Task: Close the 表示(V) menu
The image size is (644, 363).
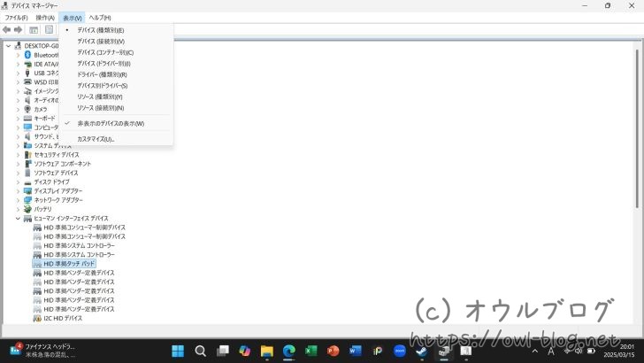Action: click(x=72, y=18)
